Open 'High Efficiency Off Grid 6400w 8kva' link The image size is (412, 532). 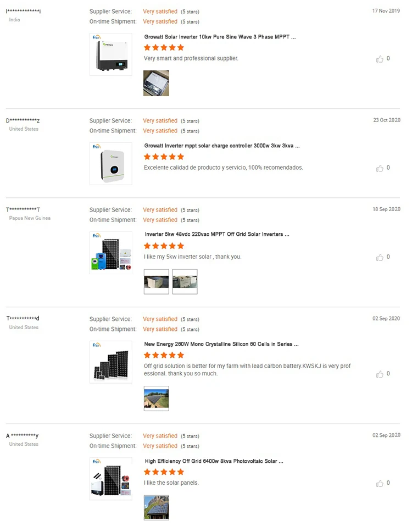click(x=214, y=461)
